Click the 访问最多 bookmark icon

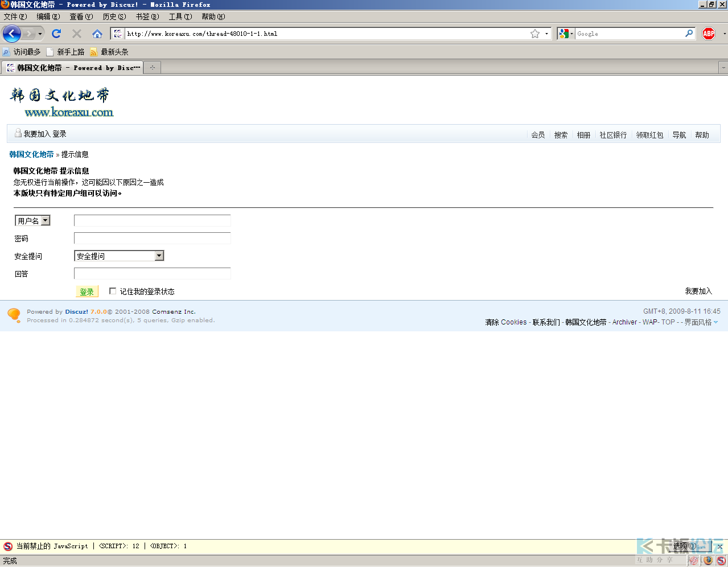[6, 52]
